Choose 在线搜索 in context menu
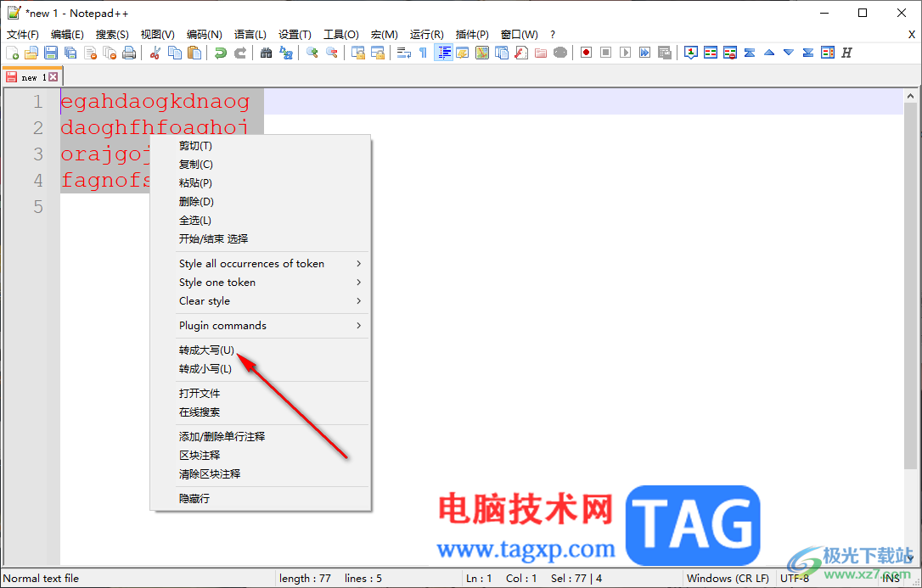 pos(261,412)
